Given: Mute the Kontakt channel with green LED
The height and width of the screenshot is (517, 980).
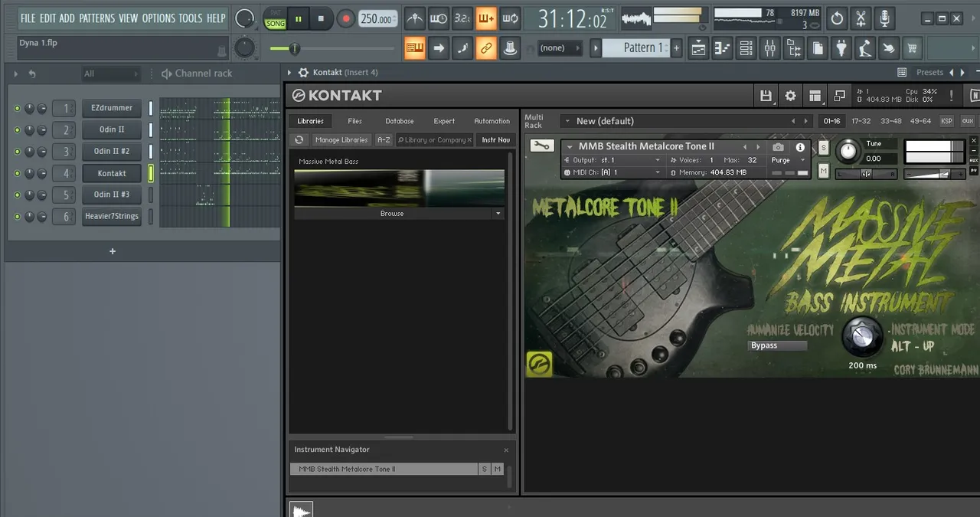Looking at the screenshot, I should pyautogui.click(x=18, y=173).
